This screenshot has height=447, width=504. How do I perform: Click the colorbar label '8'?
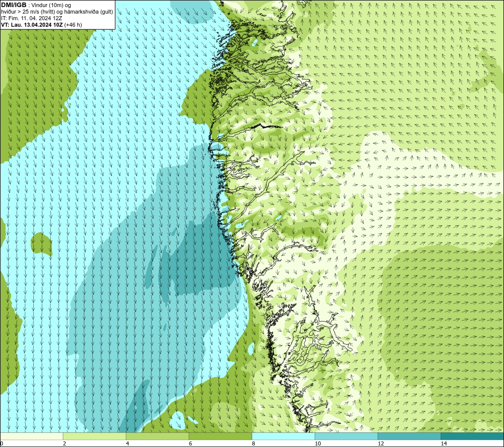point(254,443)
